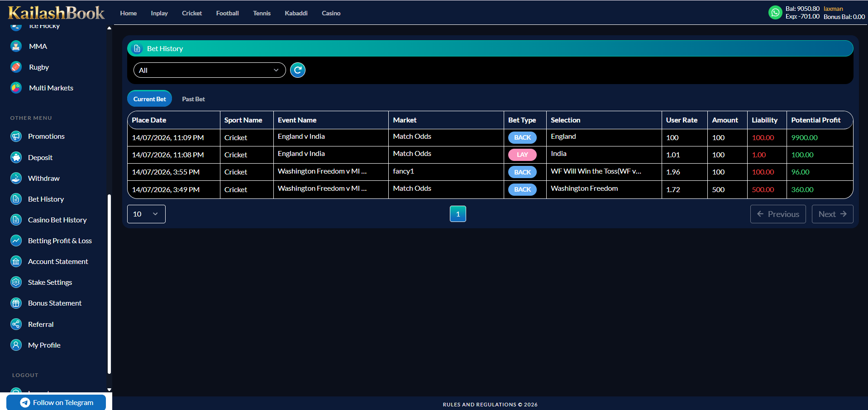Click the Bet History panel document icon
Image resolution: width=868 pixels, height=410 pixels.
137,48
